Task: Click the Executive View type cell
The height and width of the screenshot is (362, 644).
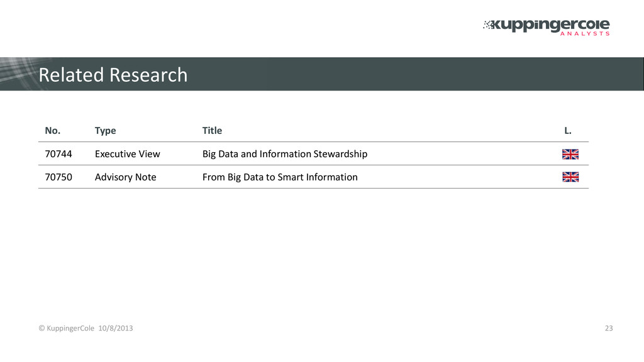Action: point(127,154)
